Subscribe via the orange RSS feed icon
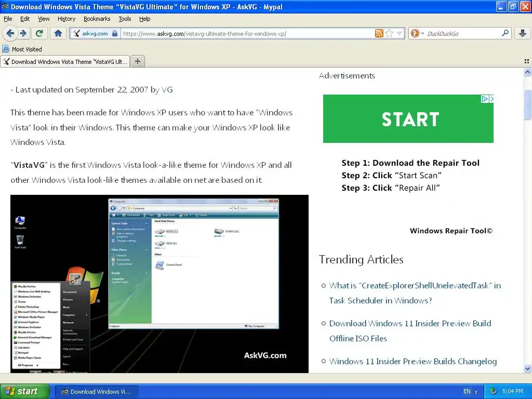Image resolution: width=532 pixels, height=399 pixels. [x=379, y=33]
